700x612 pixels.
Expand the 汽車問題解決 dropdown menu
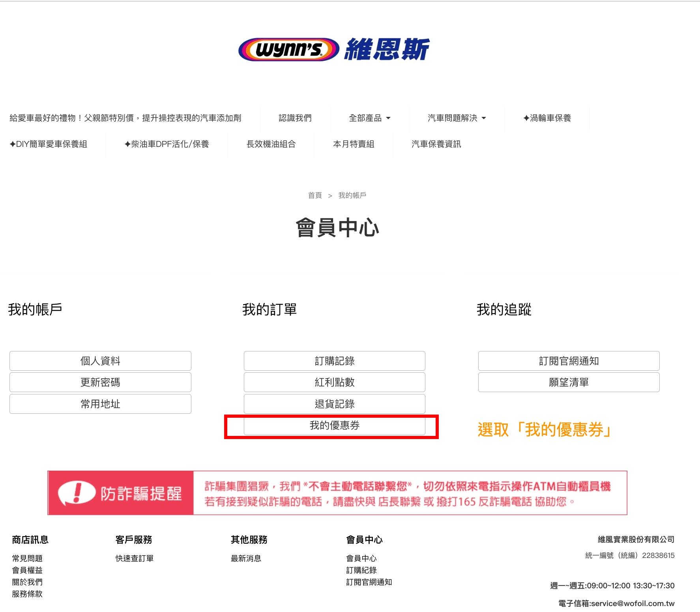coord(457,118)
